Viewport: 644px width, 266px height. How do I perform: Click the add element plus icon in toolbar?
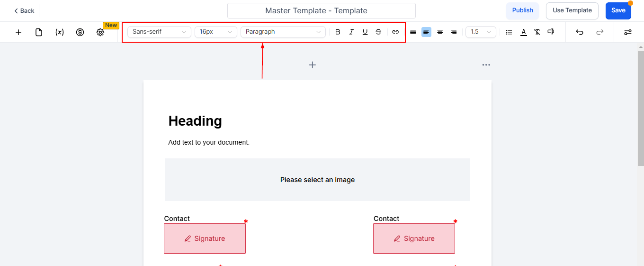(x=18, y=32)
